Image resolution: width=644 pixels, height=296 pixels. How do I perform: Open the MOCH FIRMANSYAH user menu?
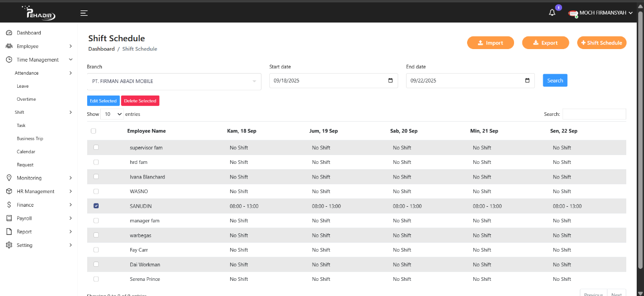[x=601, y=13]
